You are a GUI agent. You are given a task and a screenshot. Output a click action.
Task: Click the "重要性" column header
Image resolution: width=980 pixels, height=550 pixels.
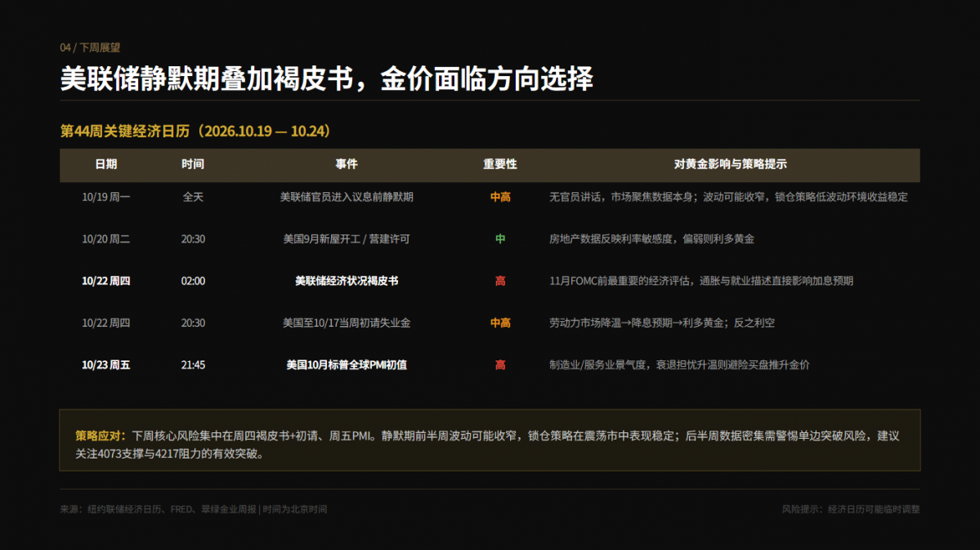(500, 164)
